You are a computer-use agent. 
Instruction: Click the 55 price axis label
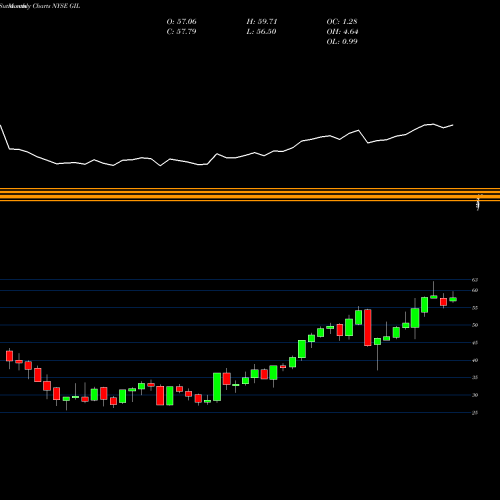(475, 308)
